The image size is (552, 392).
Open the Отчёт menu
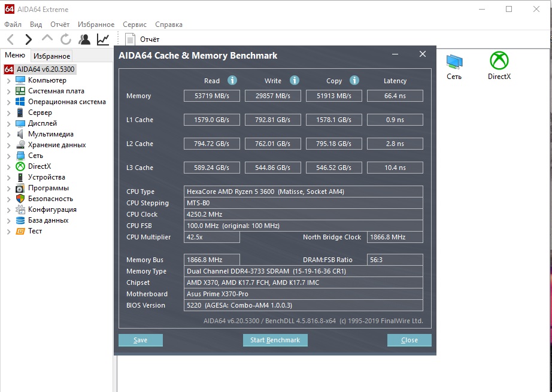(x=60, y=25)
